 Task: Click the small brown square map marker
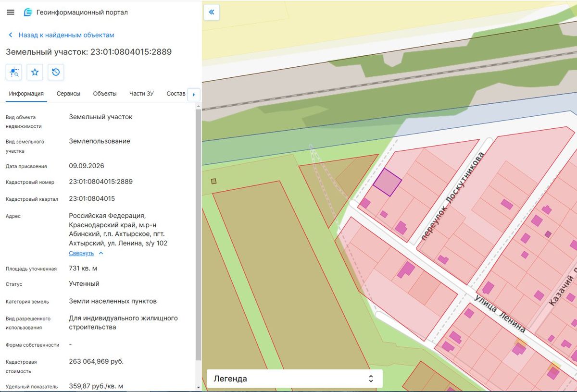click(x=213, y=181)
